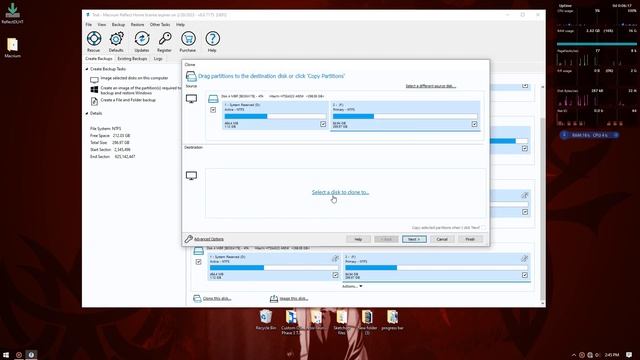Open the Purchase cart toolbar icon

click(x=188, y=39)
